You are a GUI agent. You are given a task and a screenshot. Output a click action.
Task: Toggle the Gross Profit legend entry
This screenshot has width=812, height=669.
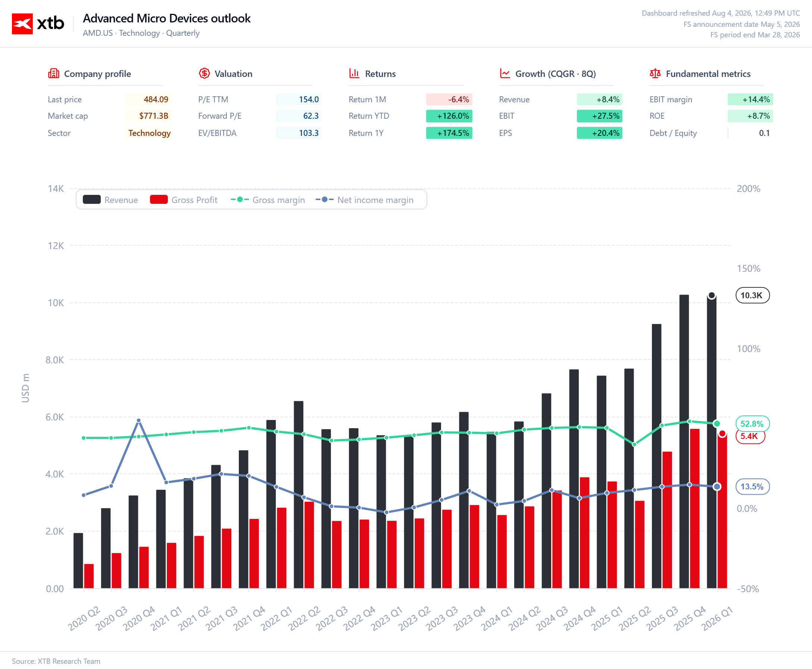tap(184, 200)
